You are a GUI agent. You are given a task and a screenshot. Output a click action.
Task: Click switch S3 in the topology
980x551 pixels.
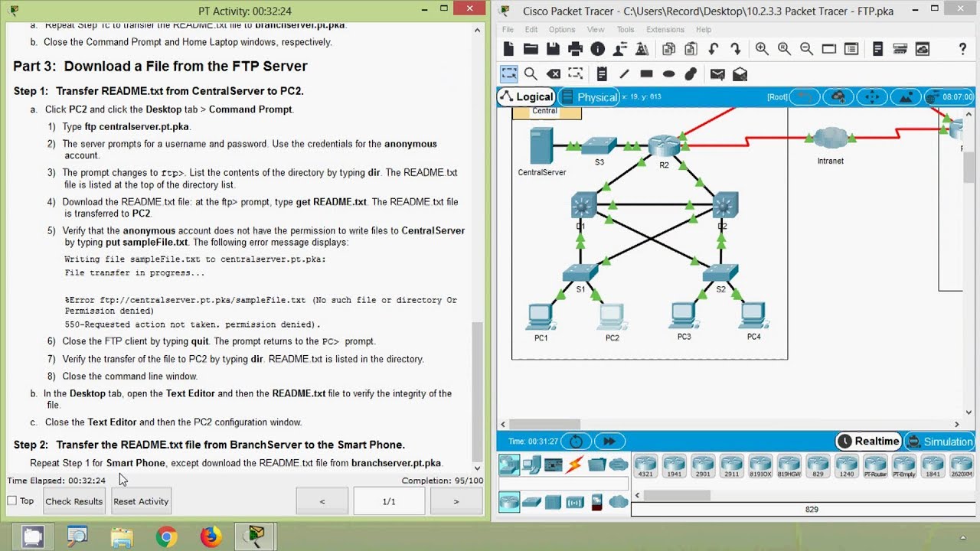[599, 145]
